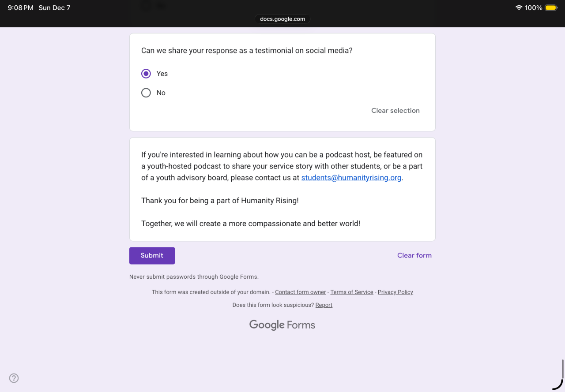
Task: Click the help question mark icon
Action: [x=14, y=378]
